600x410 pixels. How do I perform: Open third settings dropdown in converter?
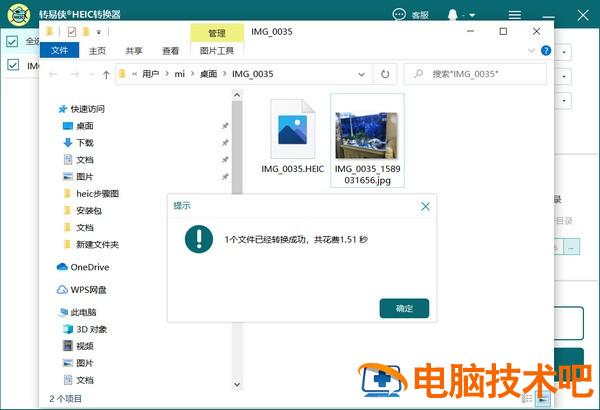click(x=564, y=100)
